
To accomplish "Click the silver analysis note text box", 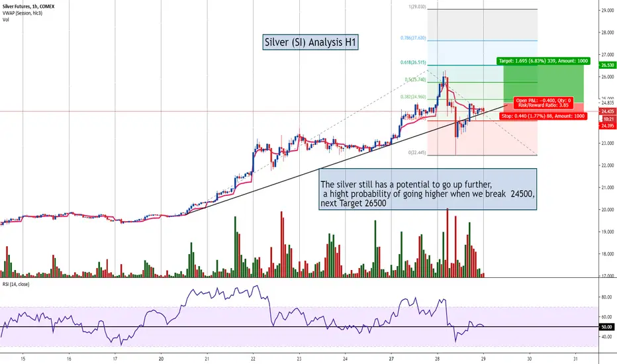I will pos(428,189).
